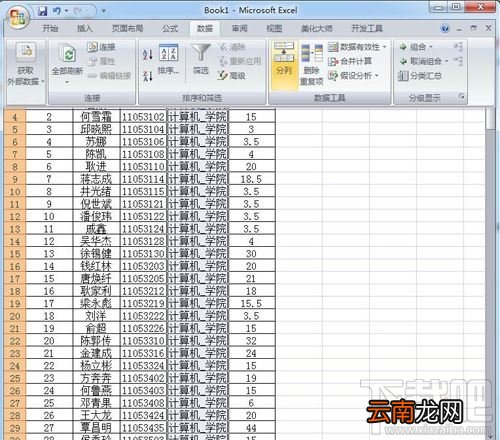The image size is (500, 440).
Task: Open workbook 连接 connections
Action: 102,47
